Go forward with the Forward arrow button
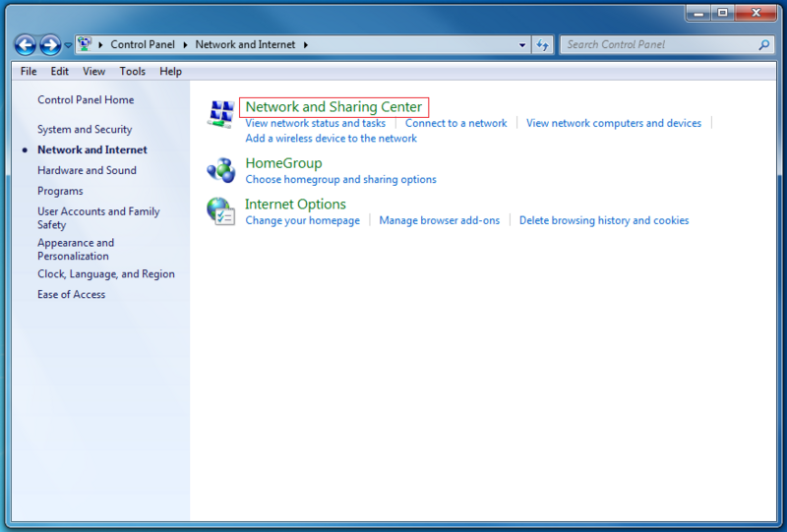The image size is (787, 532). (x=50, y=45)
